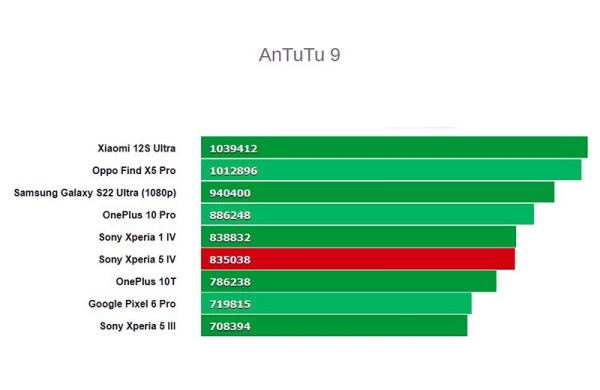Click the score value 835038
The image size is (600, 390).
[230, 260]
